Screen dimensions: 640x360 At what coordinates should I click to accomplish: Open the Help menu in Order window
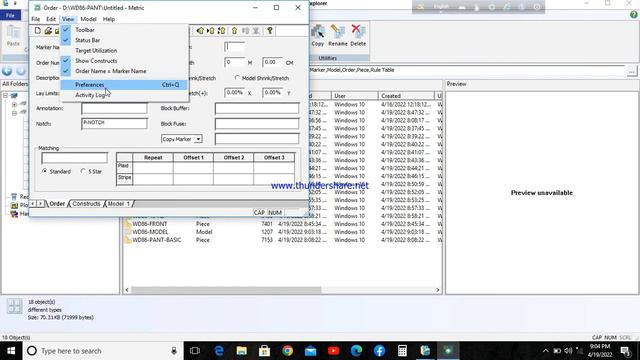tap(109, 19)
